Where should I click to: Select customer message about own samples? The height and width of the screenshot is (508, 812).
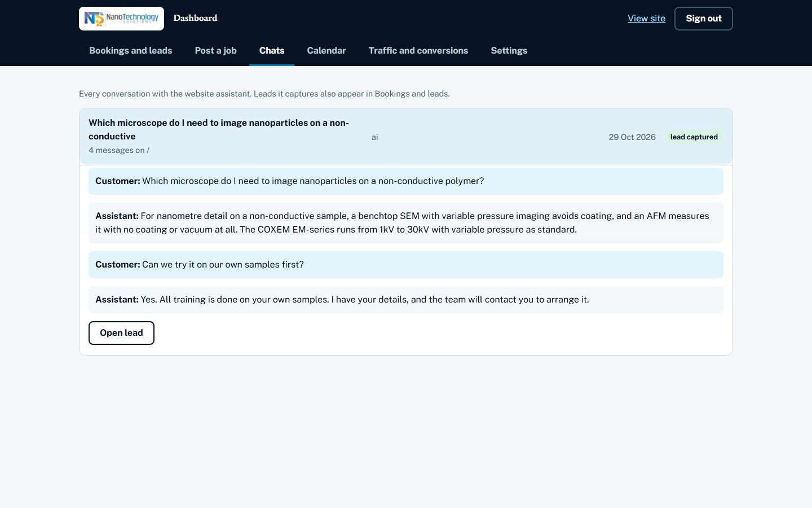[x=406, y=265]
